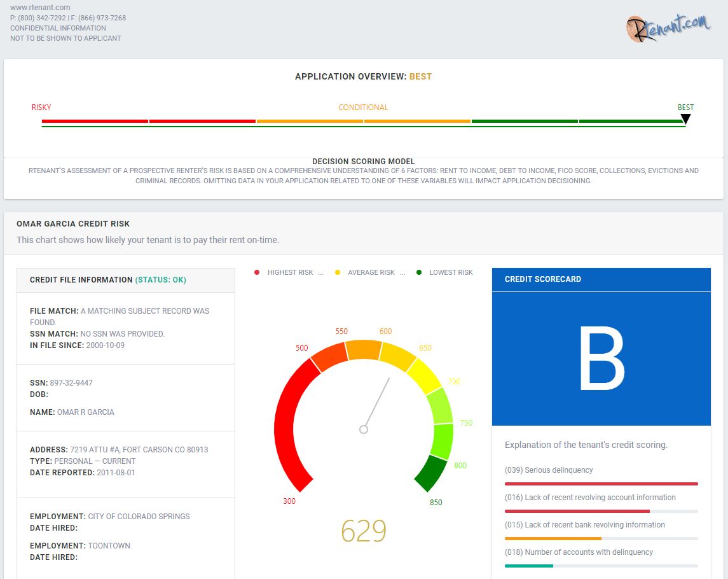Select the dark green 800-850 gauge segment
This screenshot has height=579, width=728.
pos(431,473)
